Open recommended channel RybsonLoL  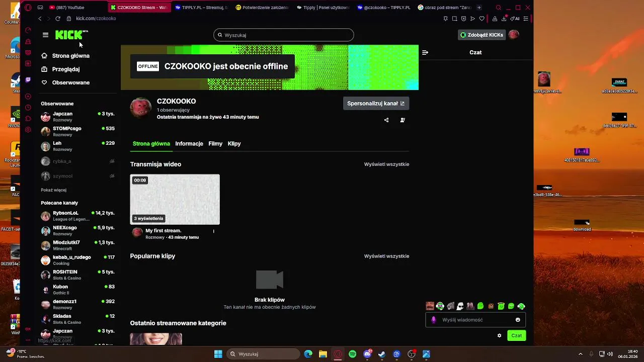77,216
